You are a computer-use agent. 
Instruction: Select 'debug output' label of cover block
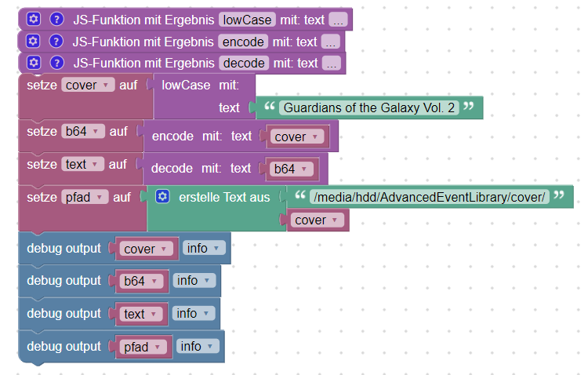click(64, 248)
